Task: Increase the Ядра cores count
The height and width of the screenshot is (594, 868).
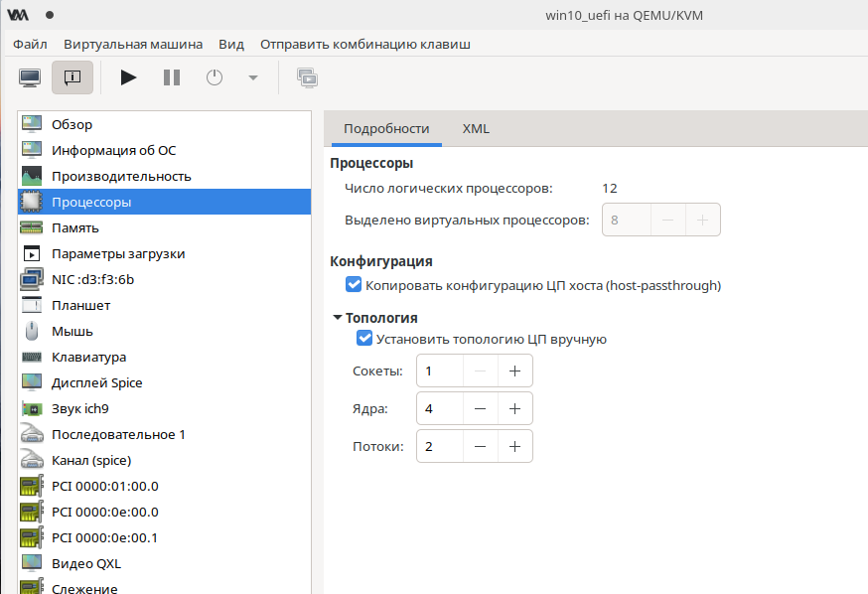Action: point(514,408)
